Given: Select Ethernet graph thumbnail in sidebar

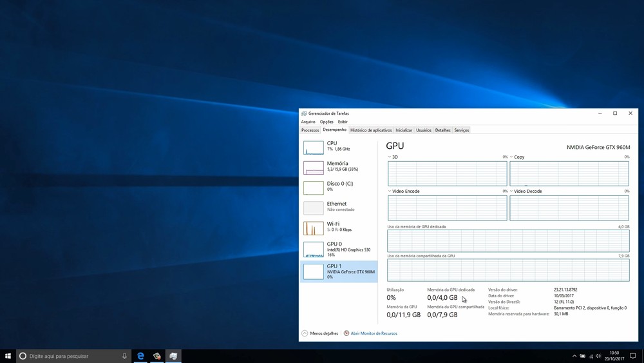Looking at the screenshot, I should pos(314,208).
